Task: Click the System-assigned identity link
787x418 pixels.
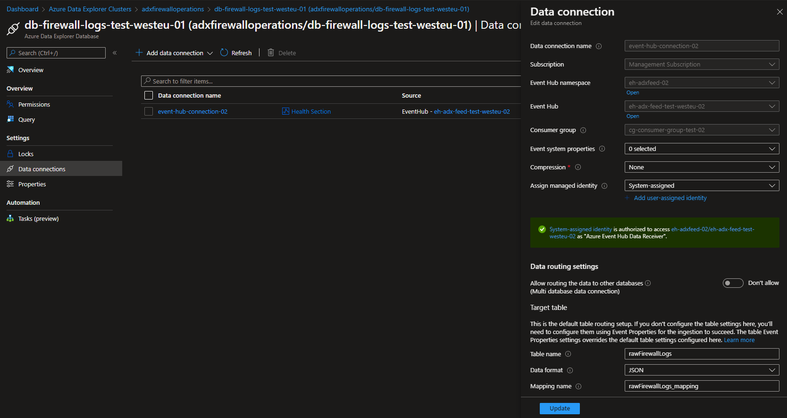Action: point(580,229)
